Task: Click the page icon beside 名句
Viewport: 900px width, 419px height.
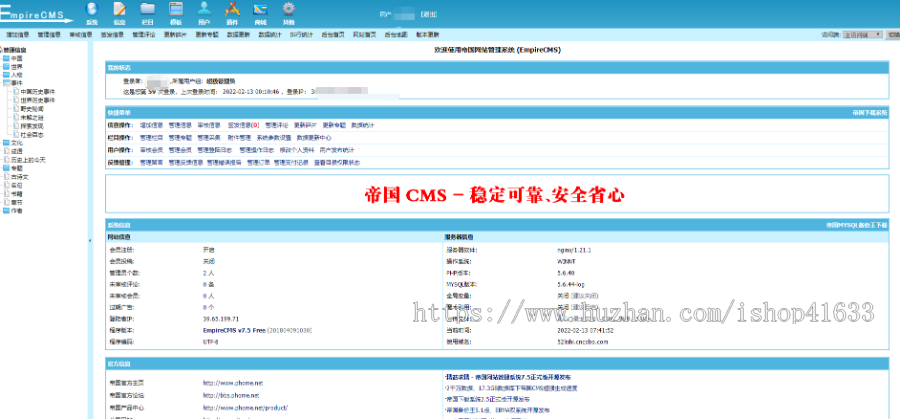Action: 6,185
